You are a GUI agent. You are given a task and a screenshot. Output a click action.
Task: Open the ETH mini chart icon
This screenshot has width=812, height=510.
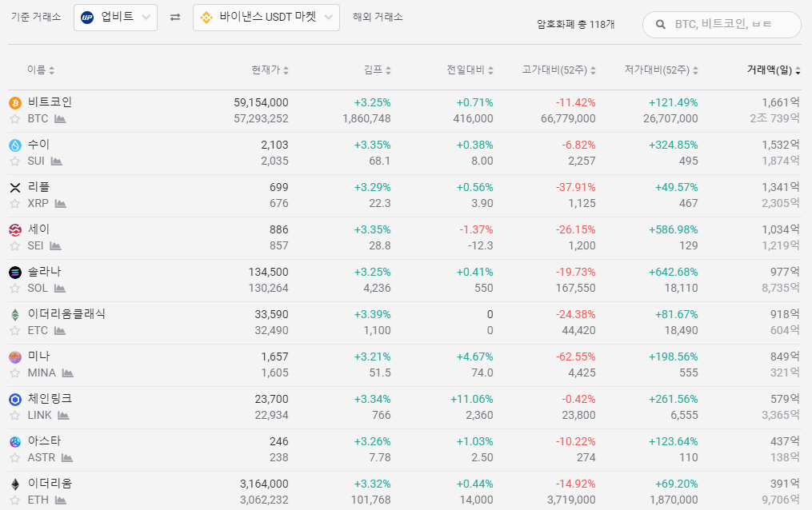[61, 500]
